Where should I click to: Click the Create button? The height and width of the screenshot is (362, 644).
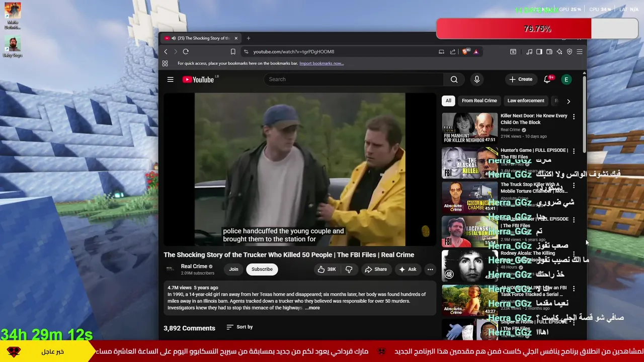pos(521,79)
